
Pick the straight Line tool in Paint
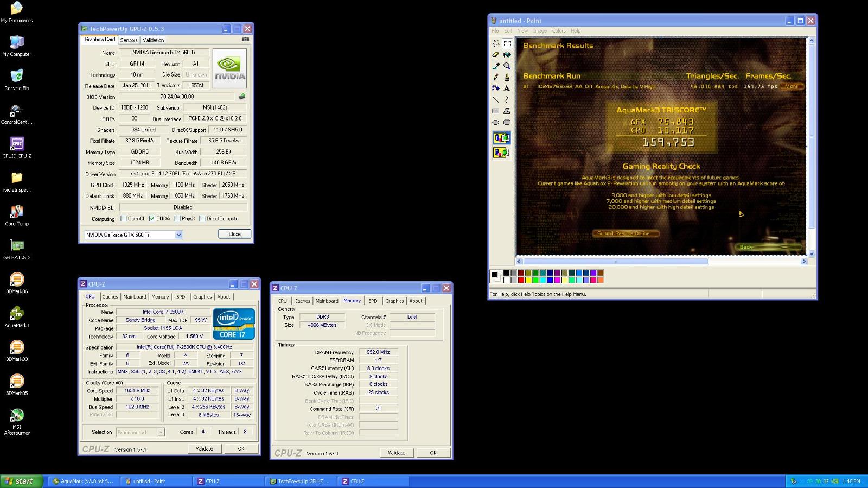pyautogui.click(x=496, y=100)
